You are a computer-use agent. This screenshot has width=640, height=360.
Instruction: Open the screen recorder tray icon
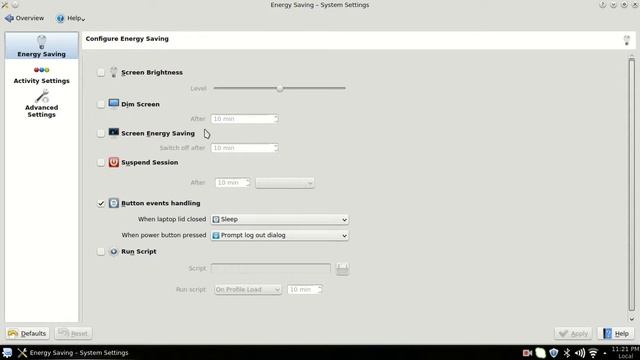point(527,353)
